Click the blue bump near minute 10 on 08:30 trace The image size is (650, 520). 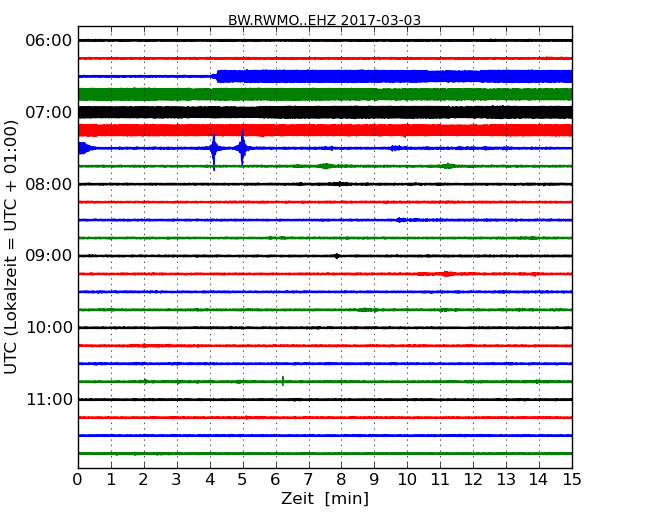coord(401,220)
